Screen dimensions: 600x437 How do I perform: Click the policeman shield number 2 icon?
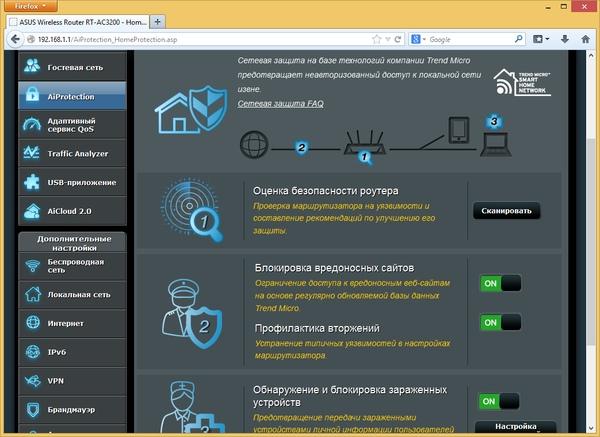pos(192,314)
